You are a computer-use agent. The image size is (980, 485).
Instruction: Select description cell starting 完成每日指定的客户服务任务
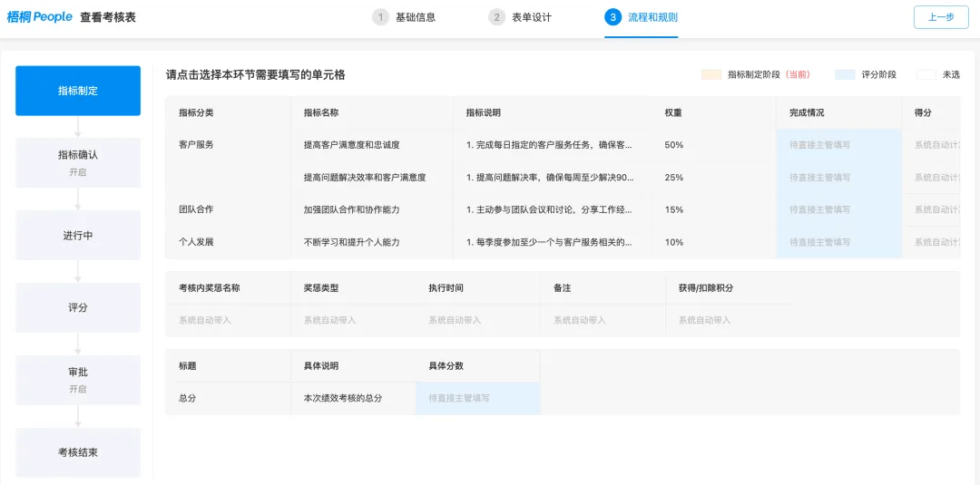click(552, 145)
